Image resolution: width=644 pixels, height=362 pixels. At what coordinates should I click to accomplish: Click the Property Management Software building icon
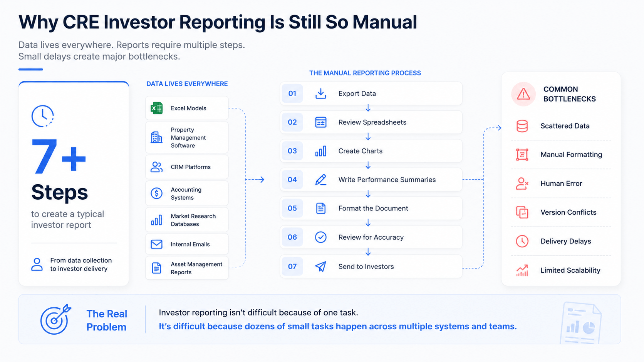(x=156, y=137)
